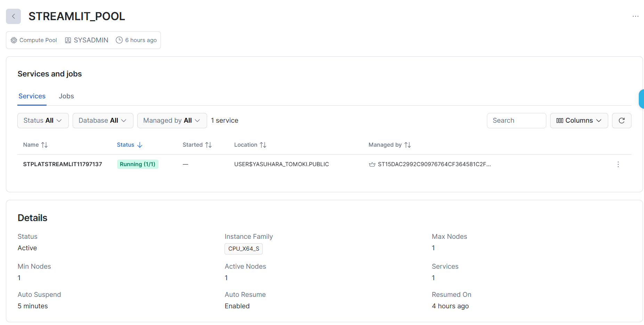
Task: Click the Enabled Auto Resume value
Action: (x=237, y=306)
